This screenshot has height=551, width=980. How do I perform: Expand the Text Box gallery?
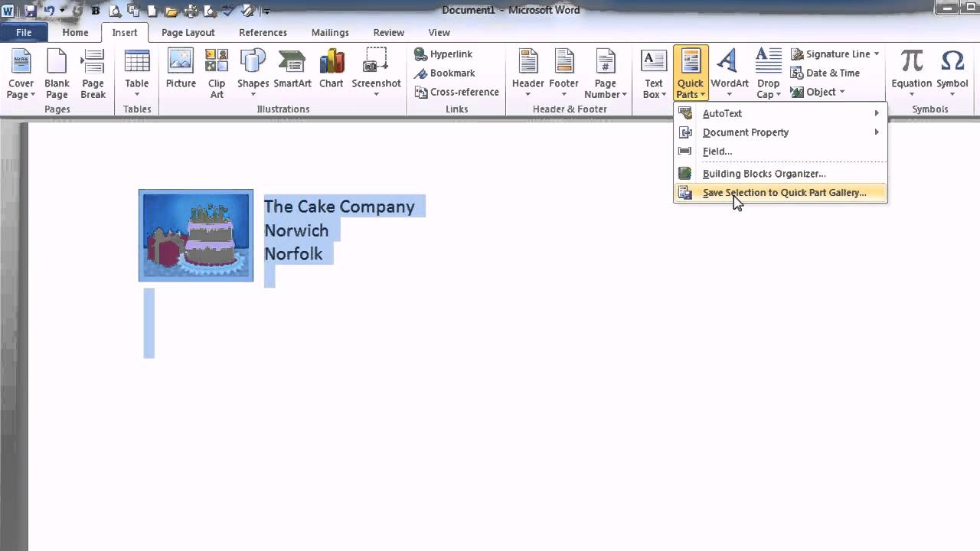[653, 73]
